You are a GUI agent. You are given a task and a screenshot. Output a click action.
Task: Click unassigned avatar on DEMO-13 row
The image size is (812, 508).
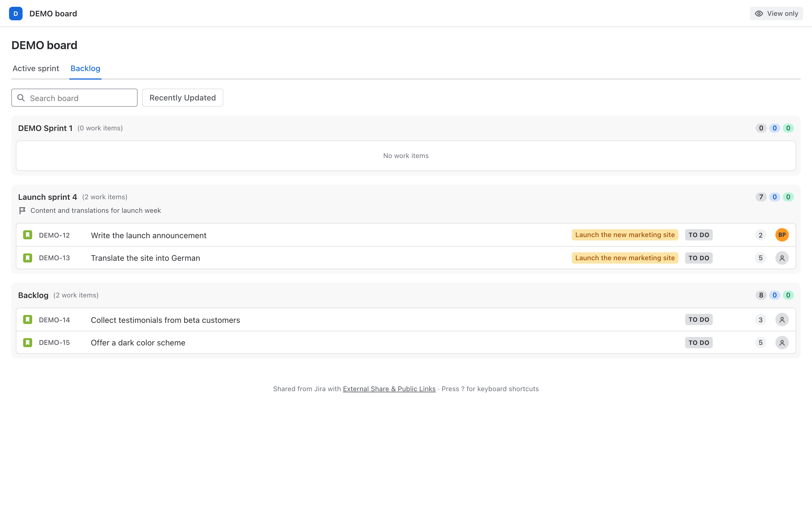(x=782, y=258)
